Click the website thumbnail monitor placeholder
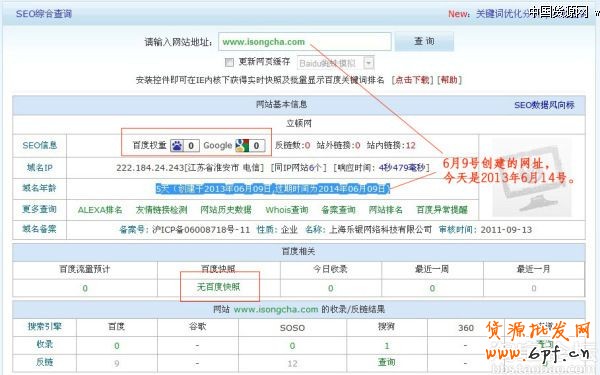This screenshot has height=375, width=600. (531, 178)
